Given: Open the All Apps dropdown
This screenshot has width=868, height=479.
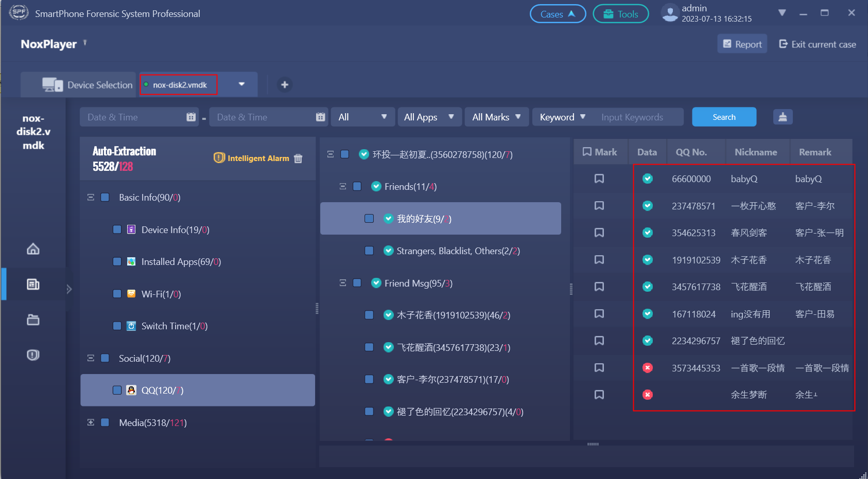Looking at the screenshot, I should tap(429, 117).
